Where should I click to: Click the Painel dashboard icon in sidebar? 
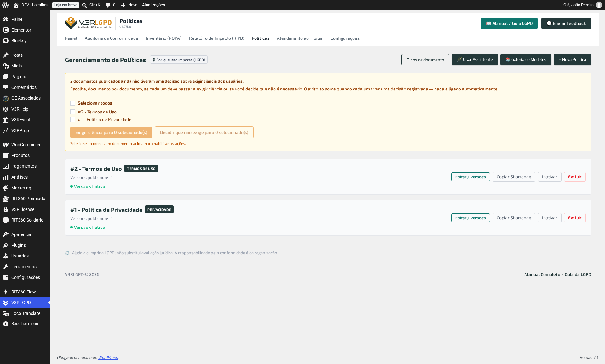[x=6, y=19]
